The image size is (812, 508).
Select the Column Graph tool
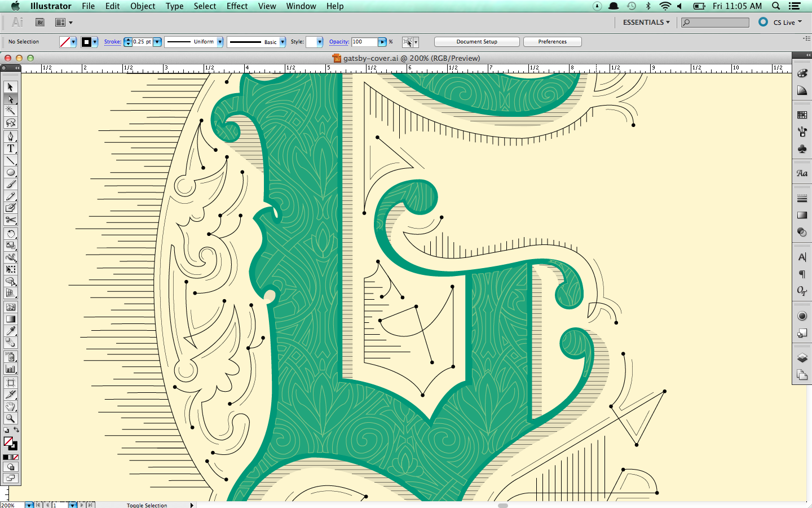pos(10,369)
